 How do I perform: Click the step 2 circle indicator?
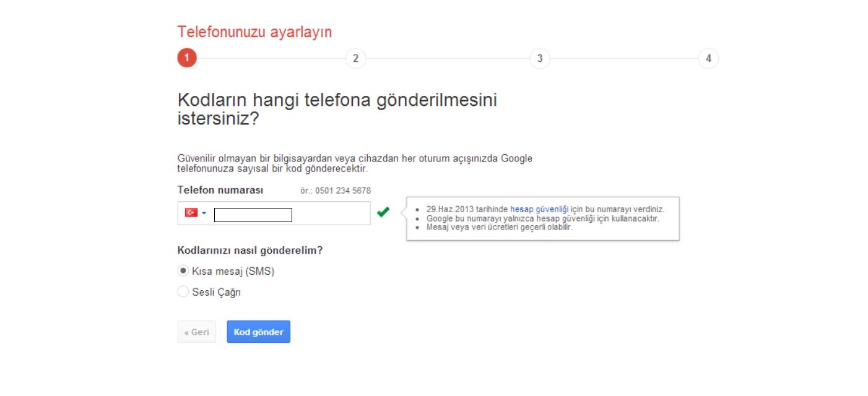point(355,58)
